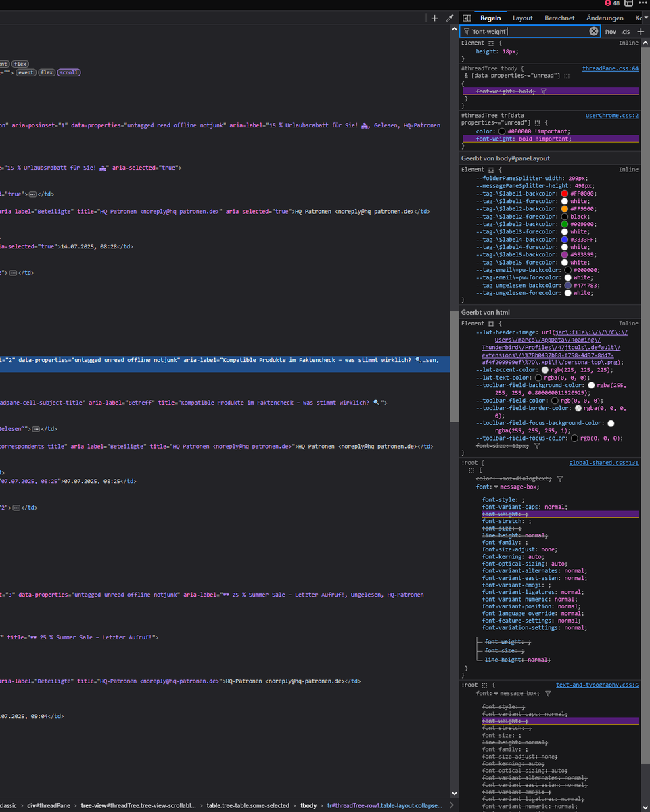Toggle the :hov pseudo-class panel
The height and width of the screenshot is (812, 650).
(609, 32)
